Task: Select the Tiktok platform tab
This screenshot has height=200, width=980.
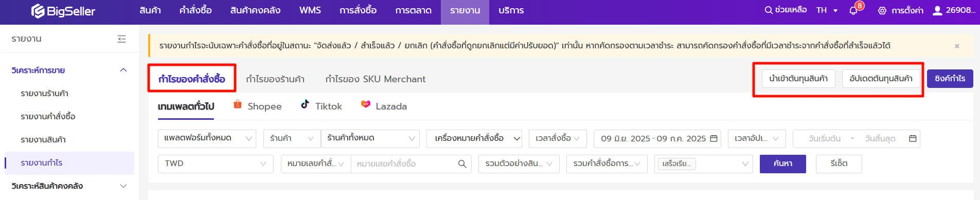Action: (322, 106)
